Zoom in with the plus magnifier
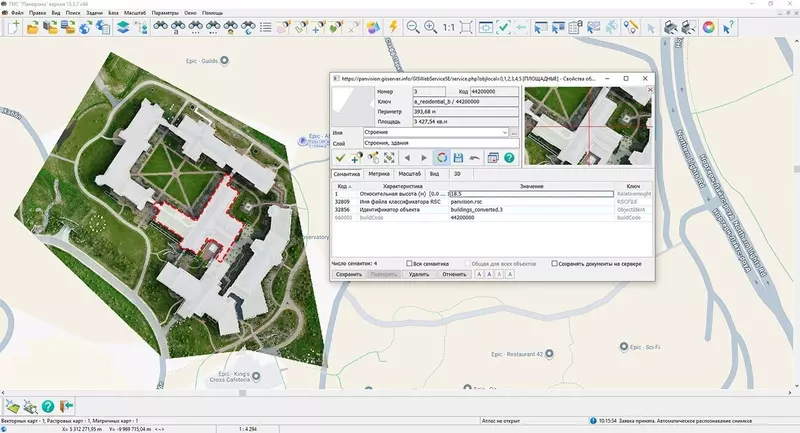This screenshot has height=433, width=800. coord(431,27)
